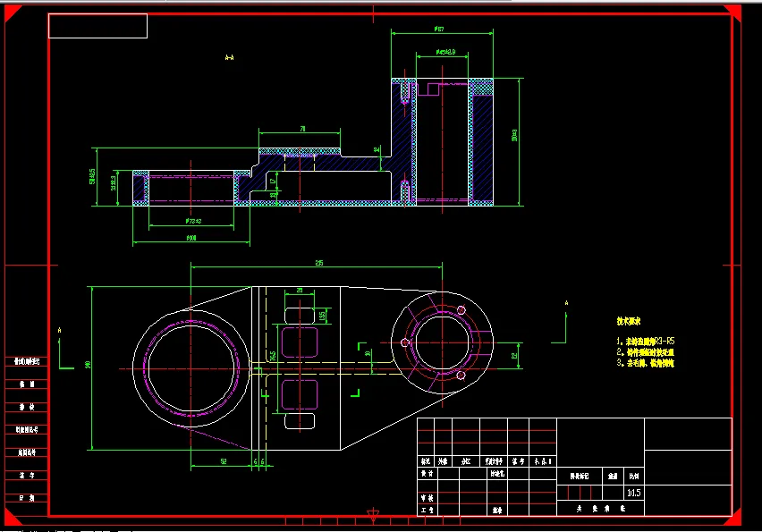Image resolution: width=762 pixels, height=532 pixels.
Task: Select the left bolt hole on the right flange
Action: click(405, 342)
